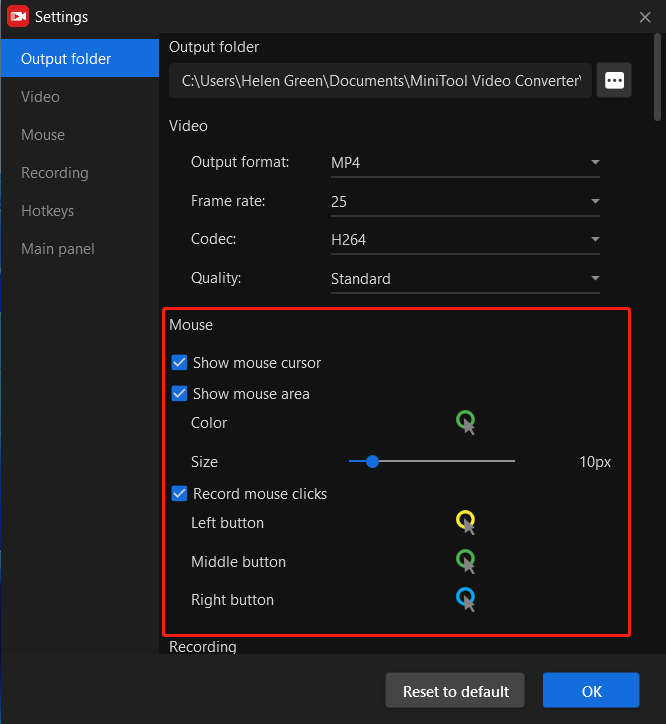
Task: Click the Mouse section heading
Action: click(191, 325)
